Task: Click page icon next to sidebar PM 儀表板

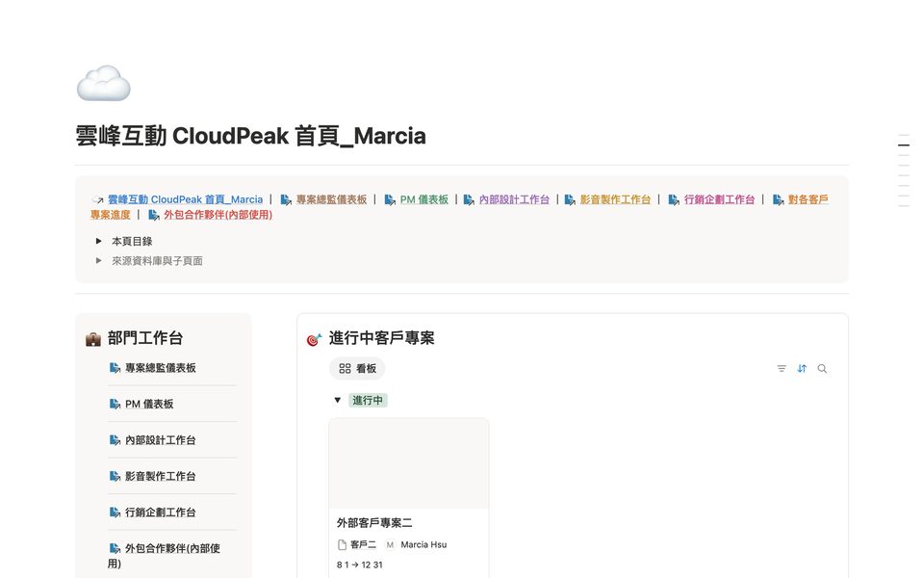Action: (115, 404)
